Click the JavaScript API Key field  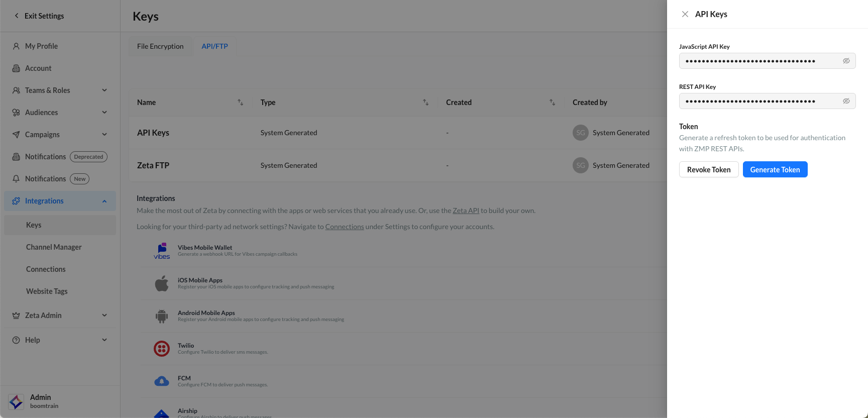coord(758,61)
